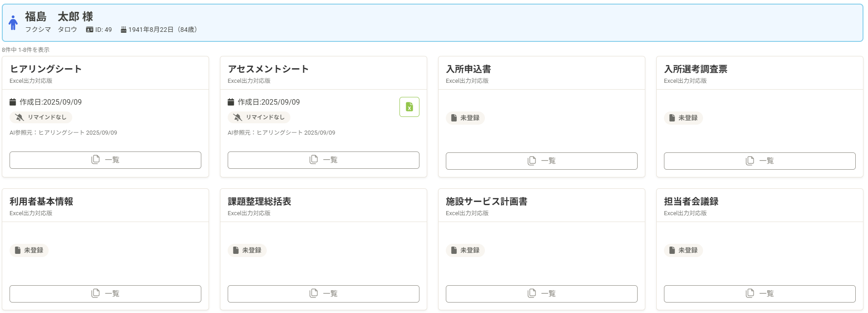Open the 一覧 list for 利用者基本情報
Image resolution: width=868 pixels, height=313 pixels.
click(105, 294)
